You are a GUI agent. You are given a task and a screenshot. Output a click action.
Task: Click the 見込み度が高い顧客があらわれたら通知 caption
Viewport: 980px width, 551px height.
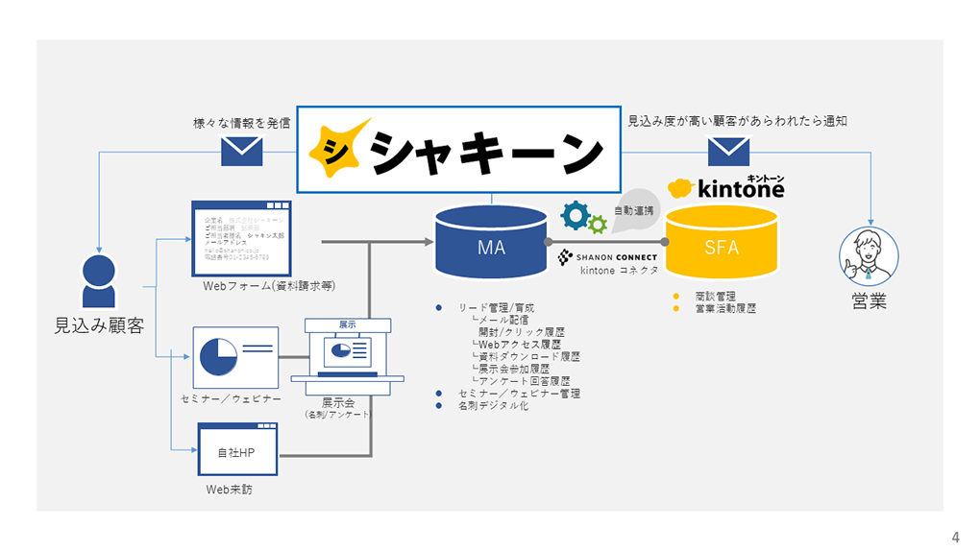[x=738, y=121]
